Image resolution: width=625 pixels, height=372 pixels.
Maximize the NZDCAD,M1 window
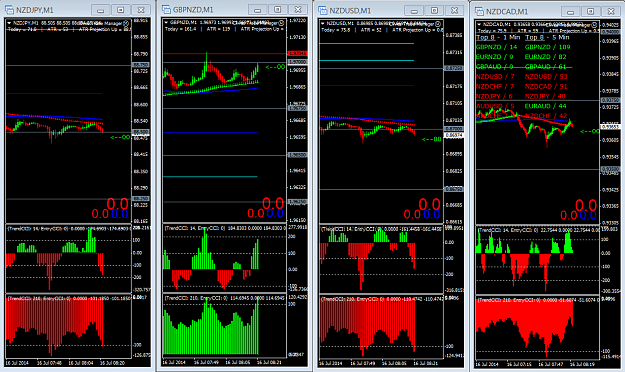(591, 12)
